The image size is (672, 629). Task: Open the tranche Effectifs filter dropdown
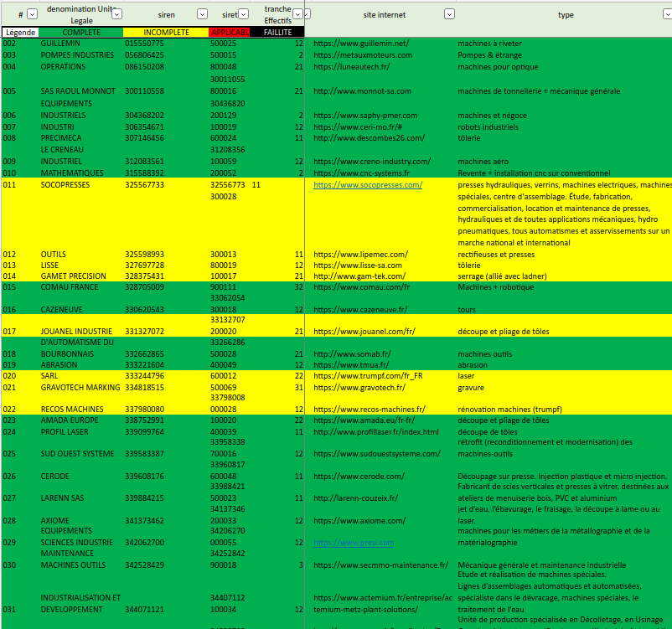coord(297,14)
